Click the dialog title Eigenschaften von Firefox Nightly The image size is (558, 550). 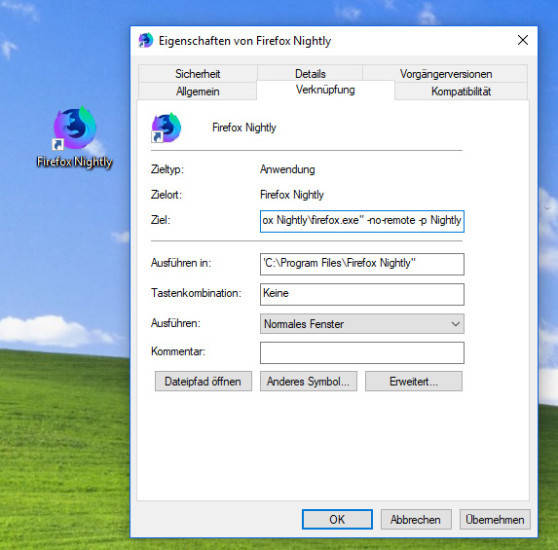245,41
